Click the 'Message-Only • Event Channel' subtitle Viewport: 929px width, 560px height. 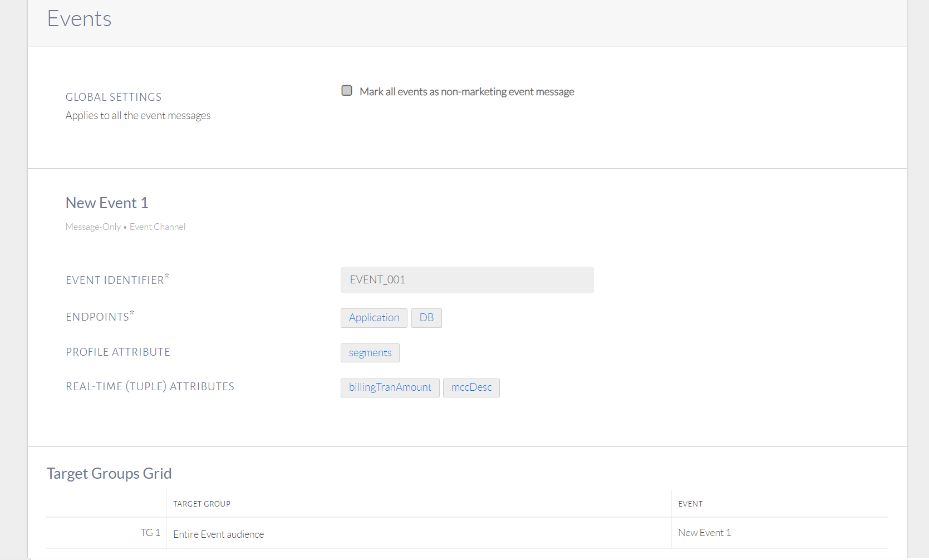pyautogui.click(x=125, y=227)
